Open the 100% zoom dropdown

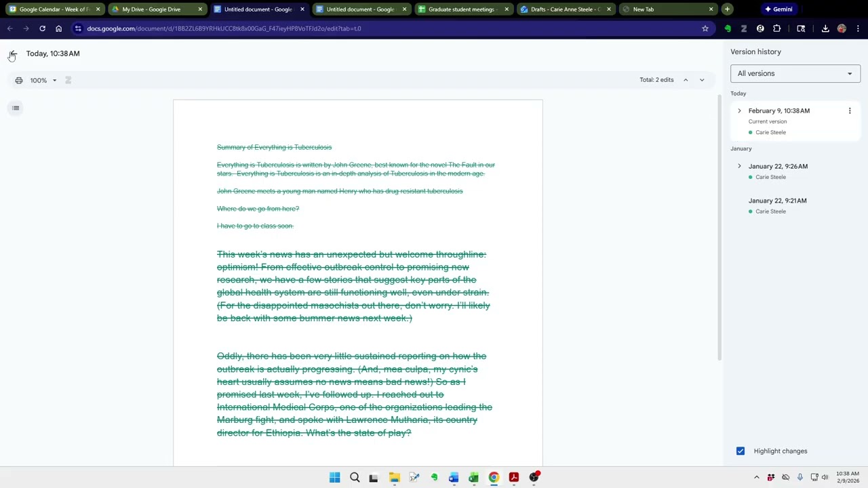tap(43, 80)
